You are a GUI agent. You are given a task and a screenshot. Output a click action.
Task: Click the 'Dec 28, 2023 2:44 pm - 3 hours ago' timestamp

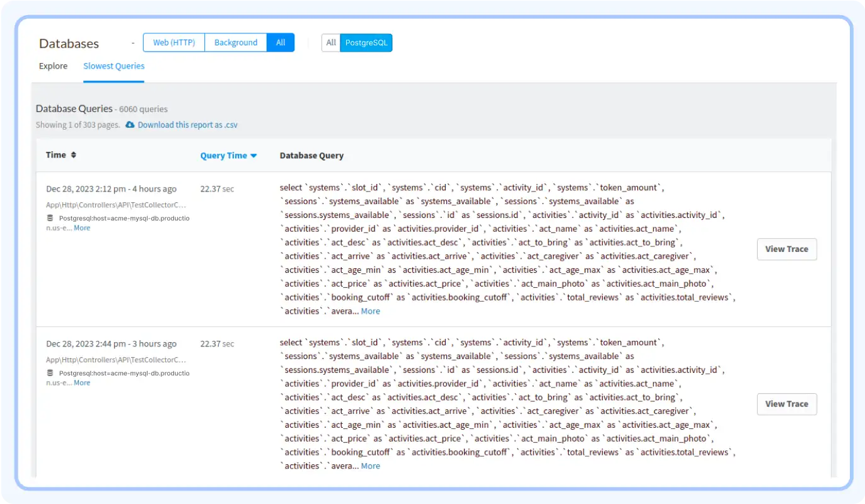(112, 344)
